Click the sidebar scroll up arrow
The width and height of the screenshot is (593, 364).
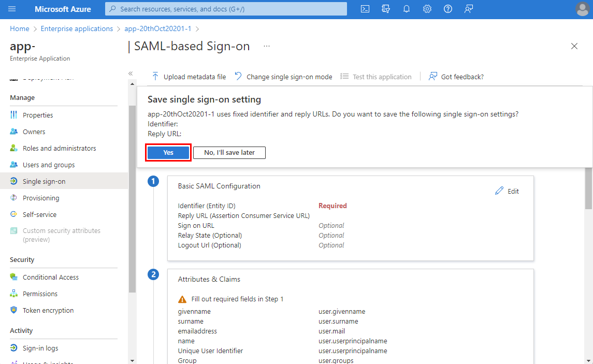tap(132, 84)
